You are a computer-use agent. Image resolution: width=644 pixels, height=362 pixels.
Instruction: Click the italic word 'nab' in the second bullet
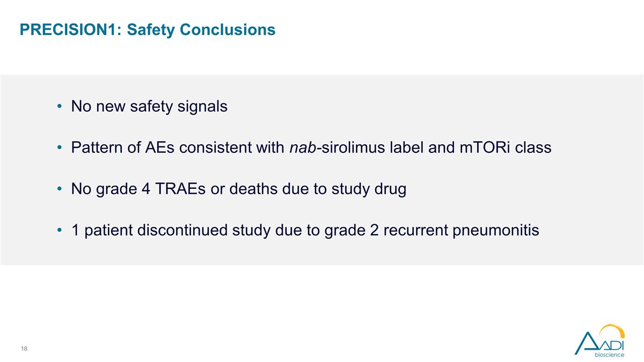coord(303,147)
